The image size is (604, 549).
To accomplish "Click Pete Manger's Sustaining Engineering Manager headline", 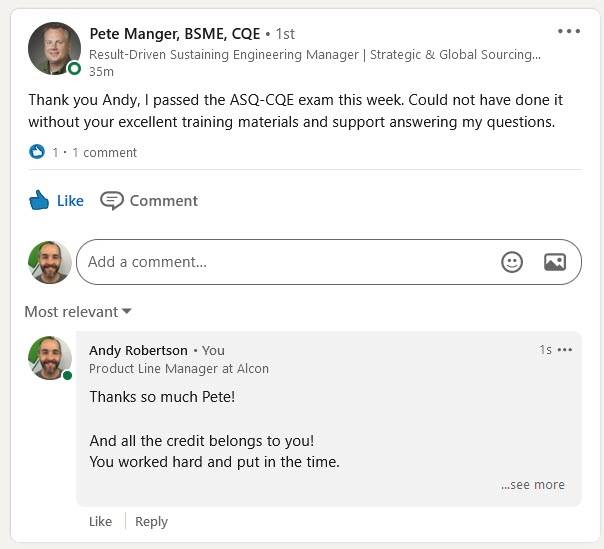I will coord(315,55).
